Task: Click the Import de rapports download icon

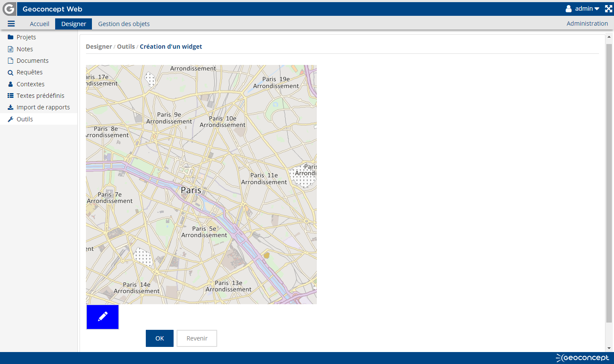Action: (11, 107)
